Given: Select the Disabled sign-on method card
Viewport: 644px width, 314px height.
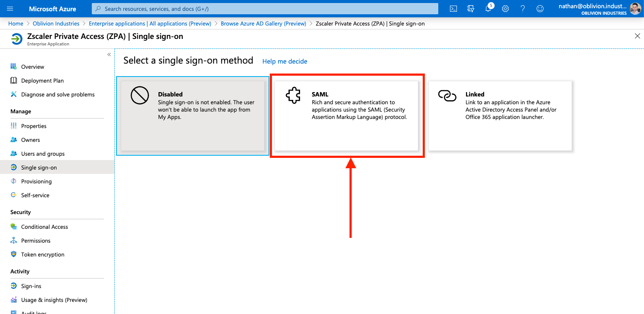Looking at the screenshot, I should click(x=193, y=115).
